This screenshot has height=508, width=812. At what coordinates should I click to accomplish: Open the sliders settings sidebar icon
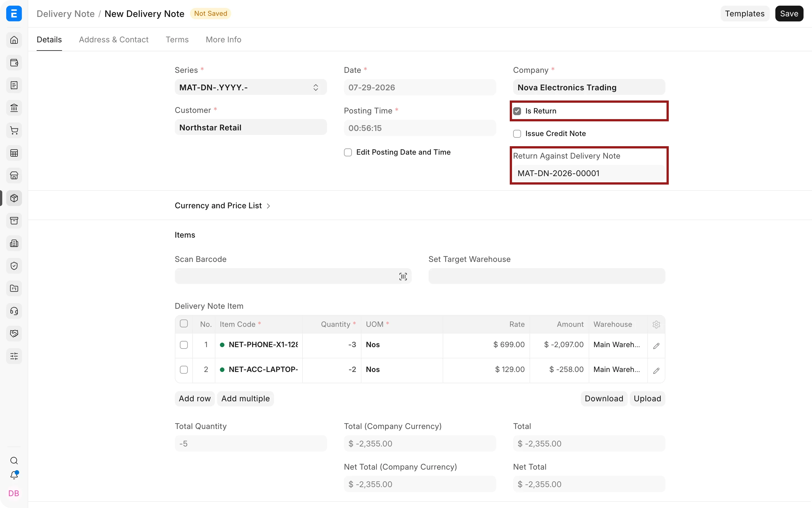point(14,356)
